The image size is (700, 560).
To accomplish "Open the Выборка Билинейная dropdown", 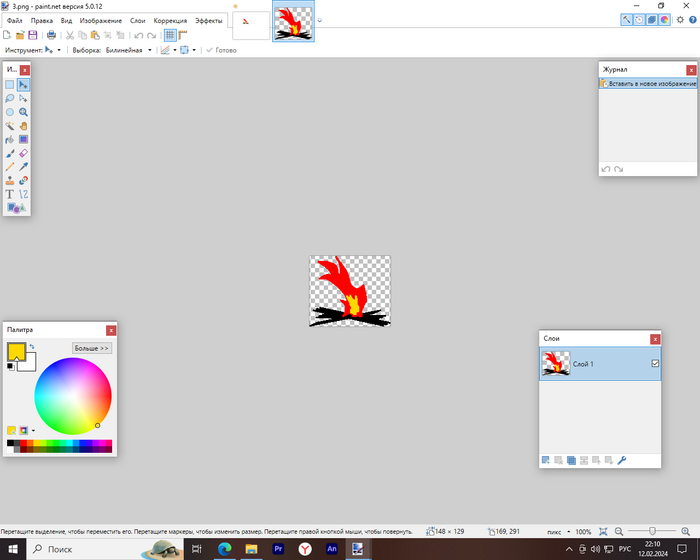I will coord(150,49).
